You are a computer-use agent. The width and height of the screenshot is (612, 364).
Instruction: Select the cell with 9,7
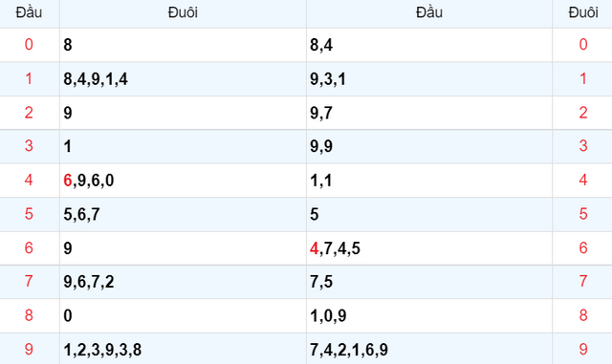tap(429, 113)
